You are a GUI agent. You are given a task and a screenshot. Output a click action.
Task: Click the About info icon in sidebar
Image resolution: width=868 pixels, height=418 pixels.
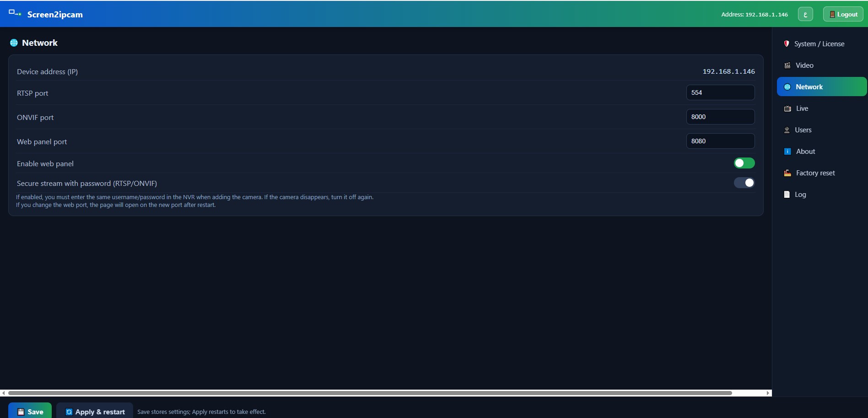click(x=787, y=152)
